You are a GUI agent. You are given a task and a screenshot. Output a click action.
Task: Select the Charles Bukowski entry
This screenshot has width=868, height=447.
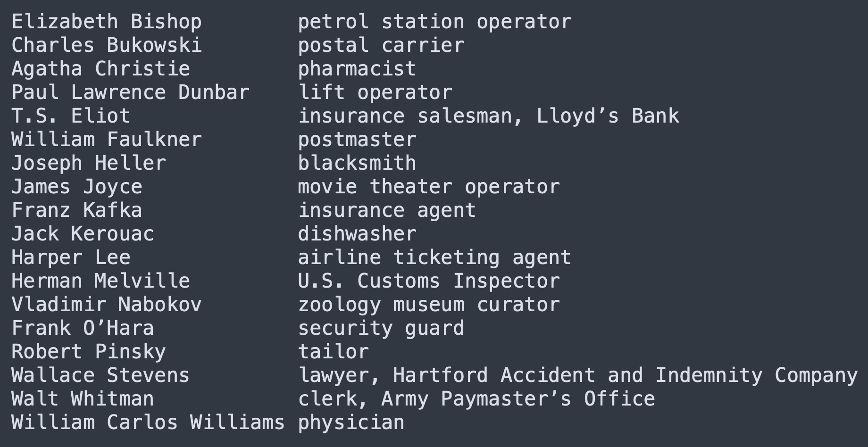pyautogui.click(x=107, y=45)
